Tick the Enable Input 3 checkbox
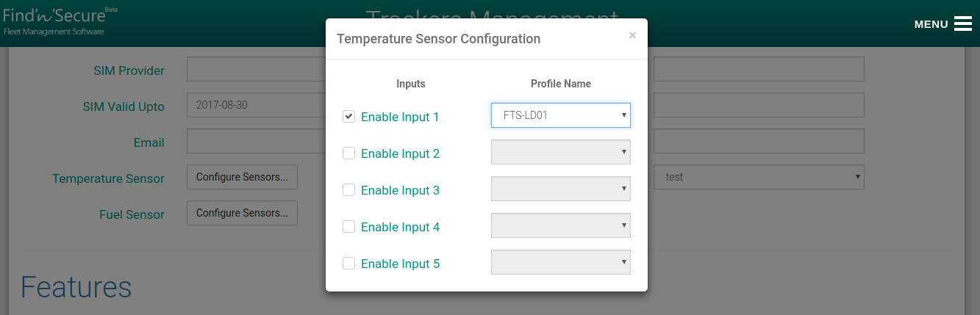This screenshot has height=315, width=980. (349, 189)
